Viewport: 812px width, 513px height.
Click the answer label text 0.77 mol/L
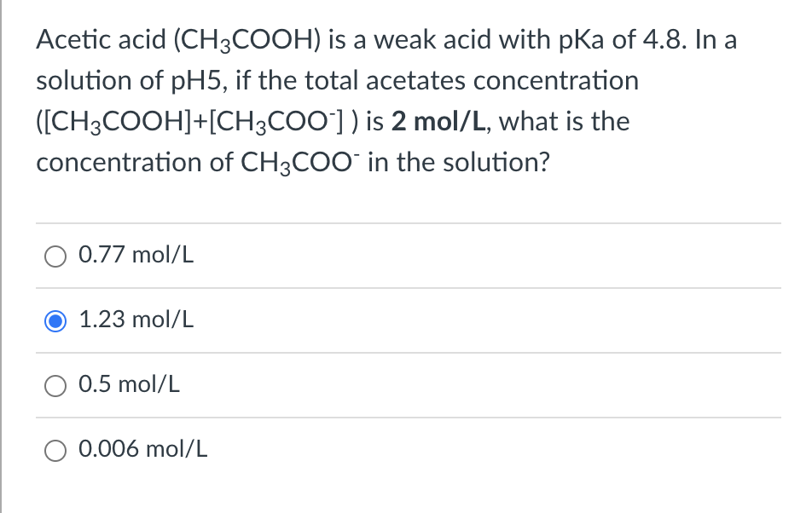(x=136, y=255)
